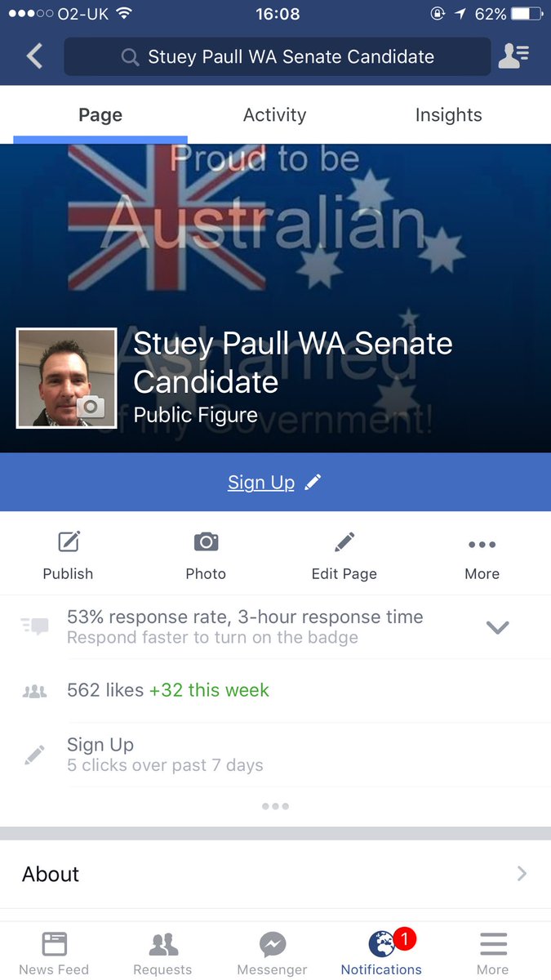Open Edit Page pencil icon
Screen dimensions: 551x980
coord(344,541)
